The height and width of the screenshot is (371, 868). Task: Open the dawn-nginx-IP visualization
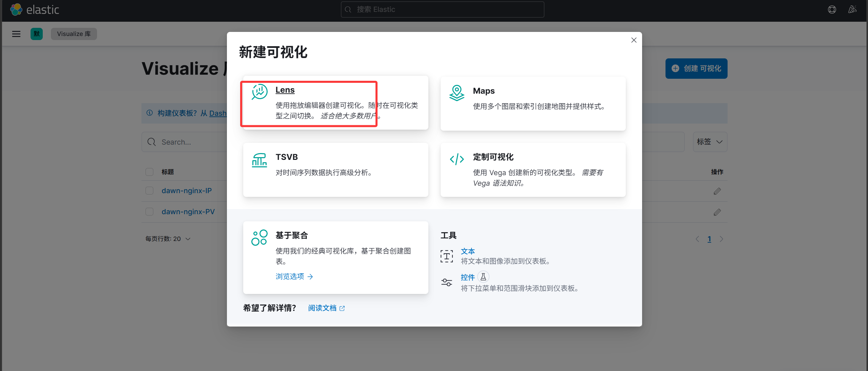(x=187, y=191)
